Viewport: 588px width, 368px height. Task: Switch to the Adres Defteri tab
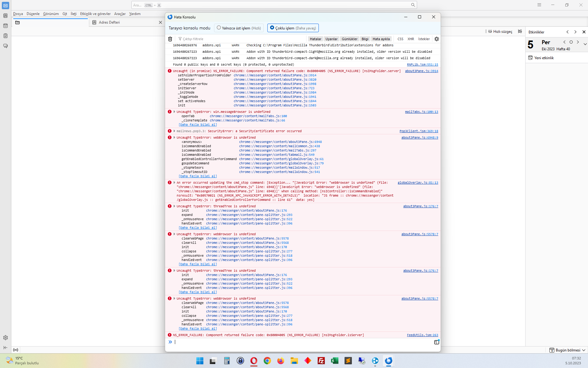109,22
